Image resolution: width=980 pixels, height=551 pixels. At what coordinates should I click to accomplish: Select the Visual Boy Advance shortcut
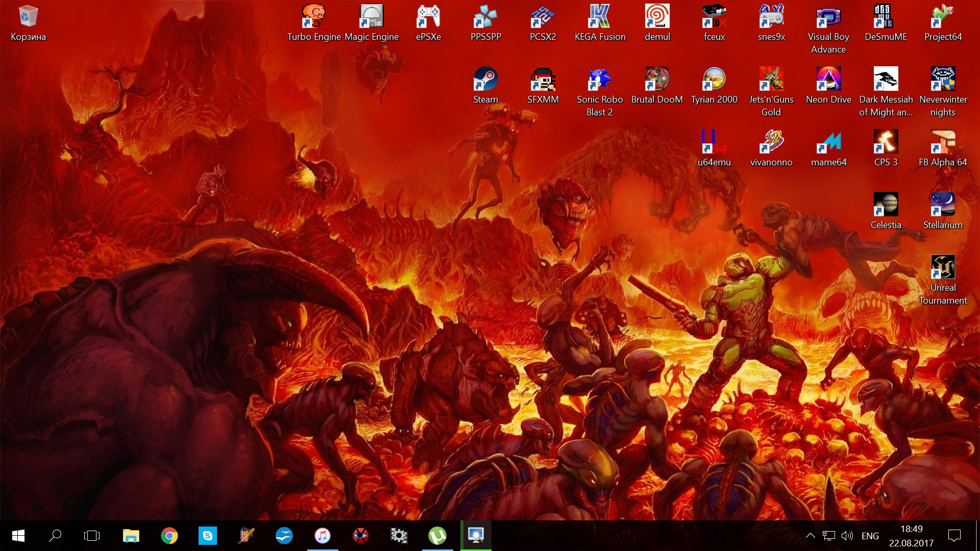(x=828, y=30)
